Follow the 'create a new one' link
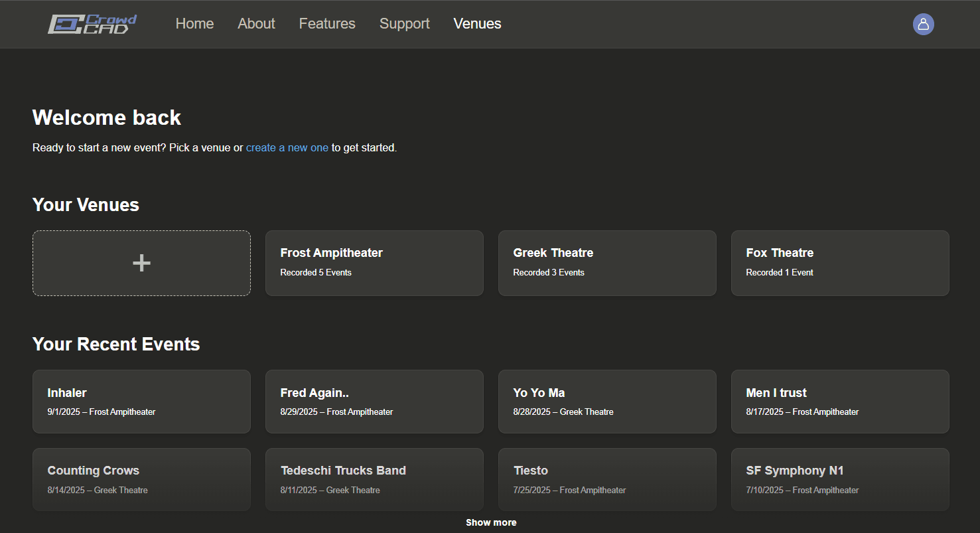The image size is (980, 533). point(287,147)
